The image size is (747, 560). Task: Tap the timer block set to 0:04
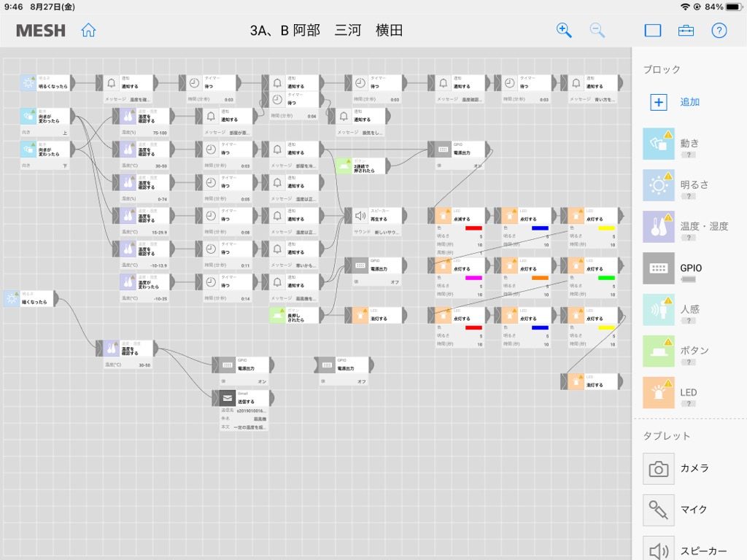293,99
